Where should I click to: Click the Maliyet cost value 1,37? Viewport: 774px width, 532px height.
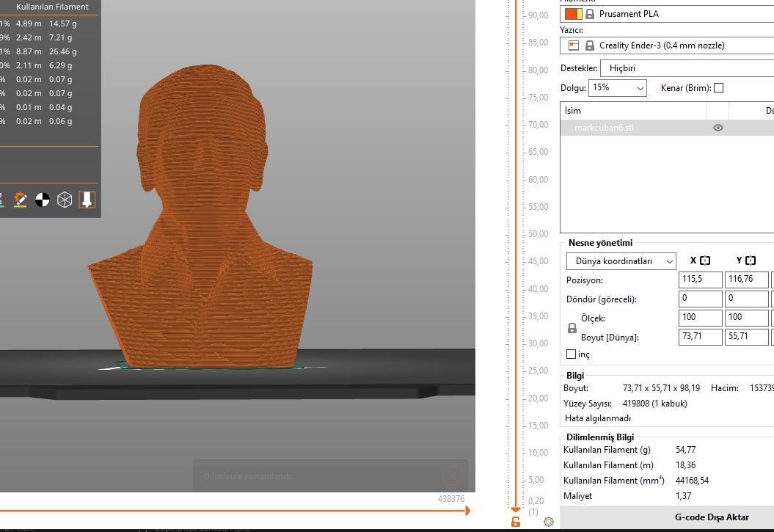[683, 496]
